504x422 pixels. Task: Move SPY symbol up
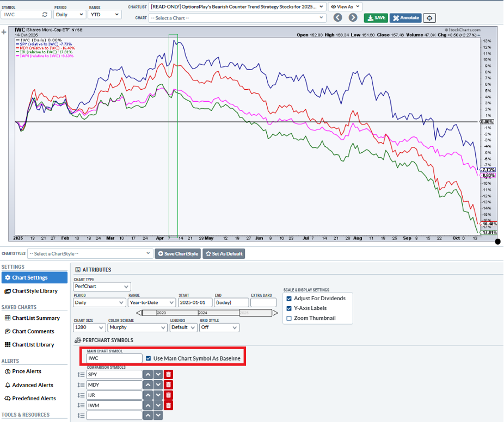(x=148, y=375)
